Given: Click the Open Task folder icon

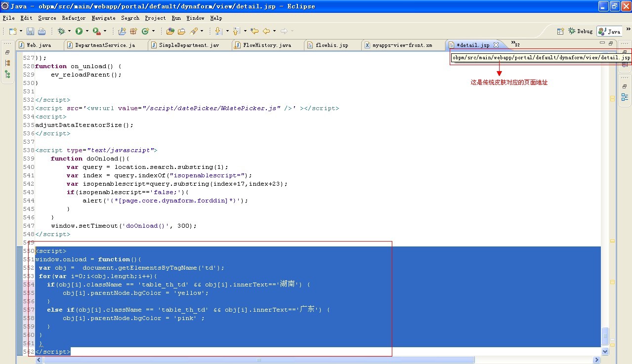Looking at the screenshot, I should (x=181, y=31).
